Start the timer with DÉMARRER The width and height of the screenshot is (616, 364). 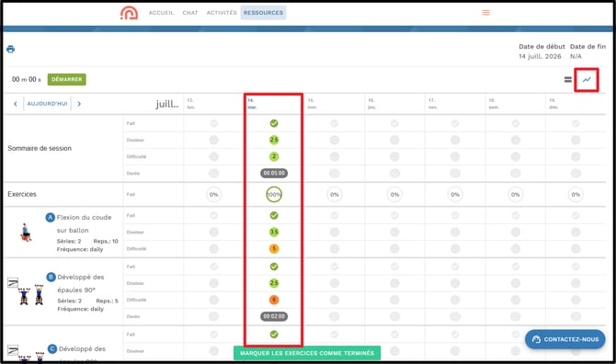[x=67, y=79]
